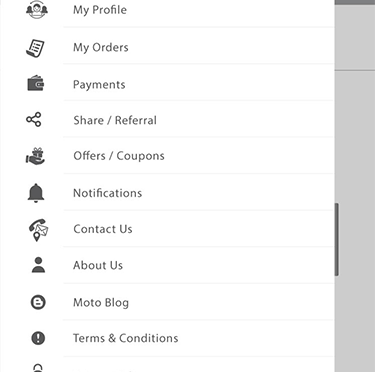Tap the Share / Referral share icon
The height and width of the screenshot is (372, 375).
[x=34, y=119]
